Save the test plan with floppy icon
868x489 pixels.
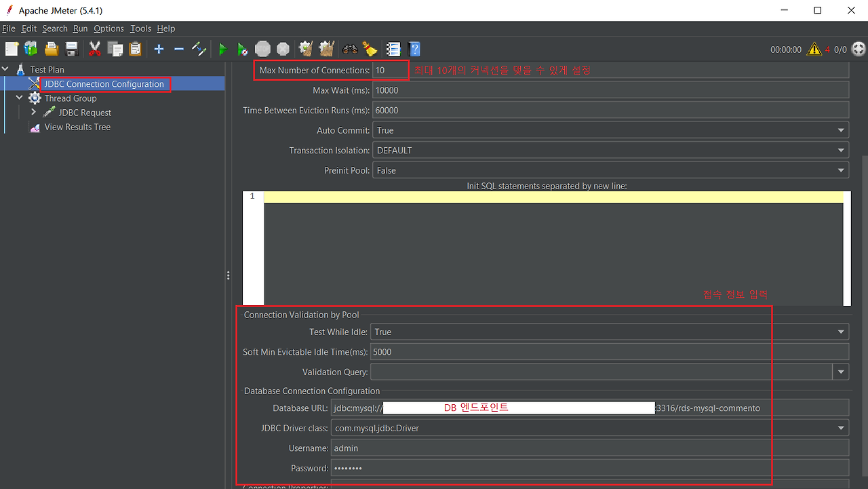pyautogui.click(x=71, y=49)
